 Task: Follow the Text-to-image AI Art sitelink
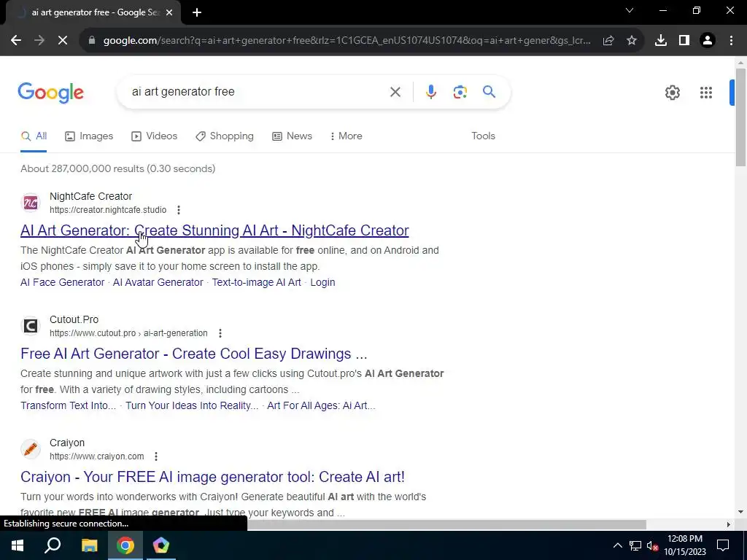[256, 282]
